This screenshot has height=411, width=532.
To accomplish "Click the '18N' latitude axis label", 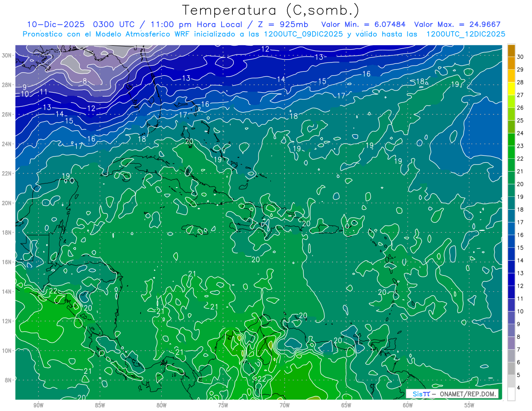I will (8, 232).
